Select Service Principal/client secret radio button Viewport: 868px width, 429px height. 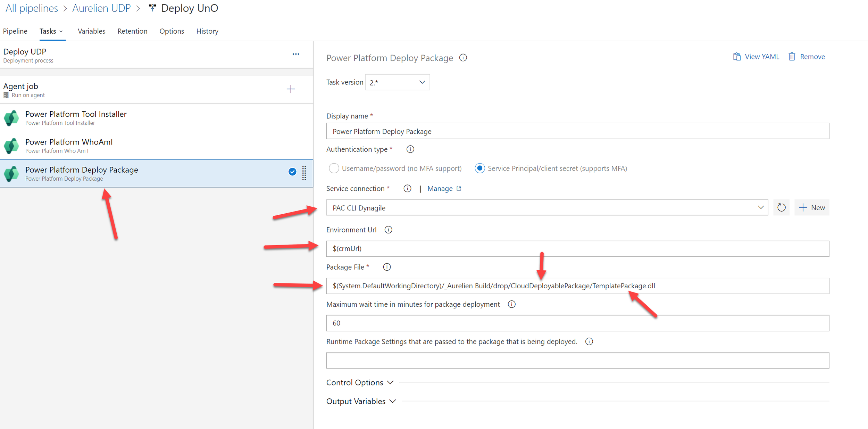479,168
